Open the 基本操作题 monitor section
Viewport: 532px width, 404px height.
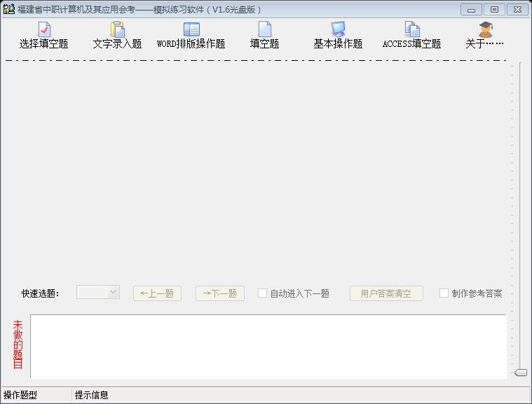tap(338, 35)
